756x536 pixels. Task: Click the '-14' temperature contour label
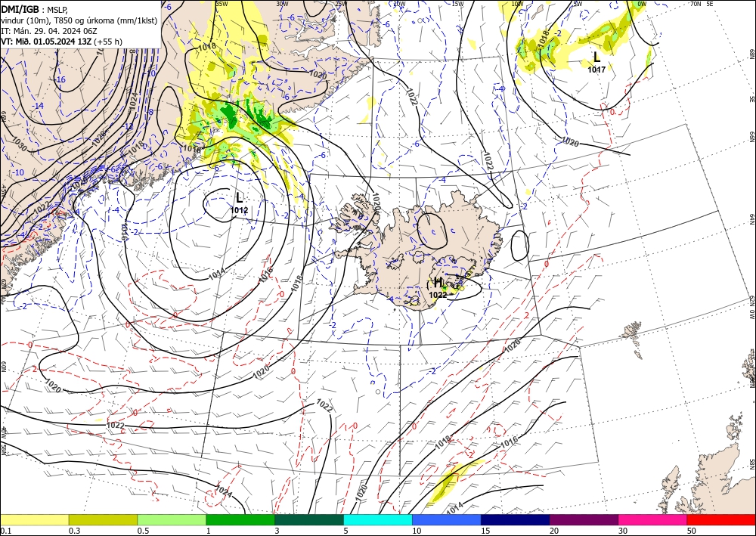click(x=38, y=106)
